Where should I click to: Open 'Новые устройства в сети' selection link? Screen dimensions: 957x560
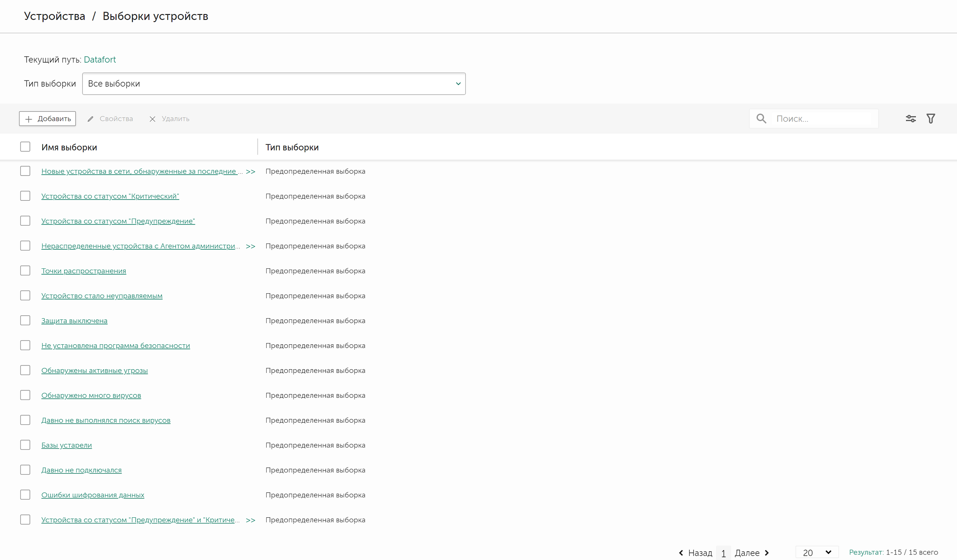(x=142, y=171)
